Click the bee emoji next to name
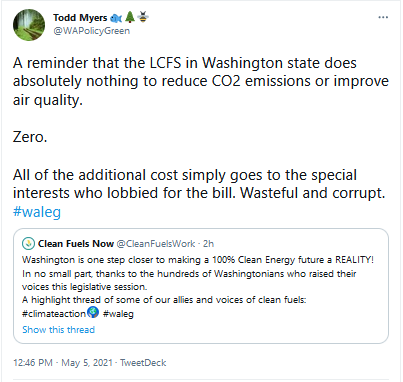Screen dimensions: 403x382 [143, 17]
